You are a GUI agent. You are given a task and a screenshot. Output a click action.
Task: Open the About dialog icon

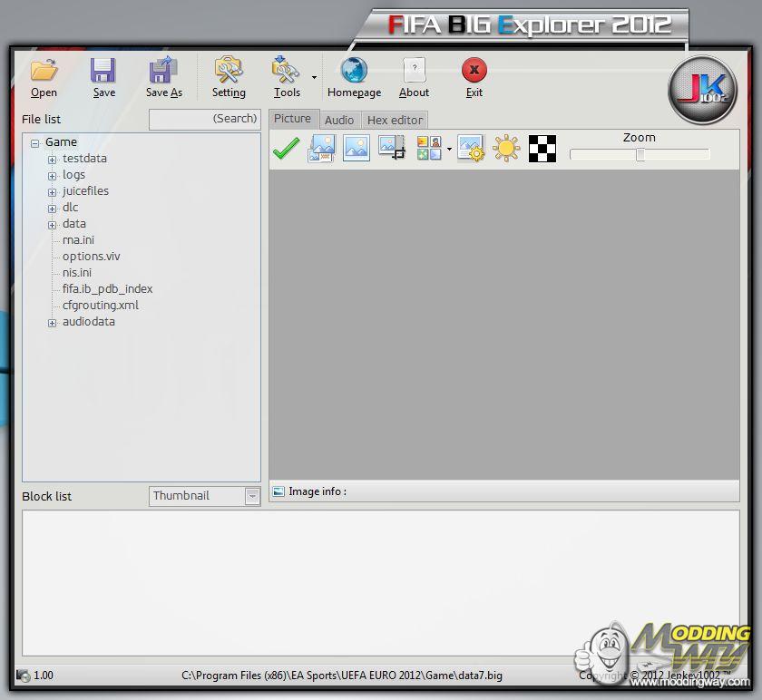click(x=414, y=71)
